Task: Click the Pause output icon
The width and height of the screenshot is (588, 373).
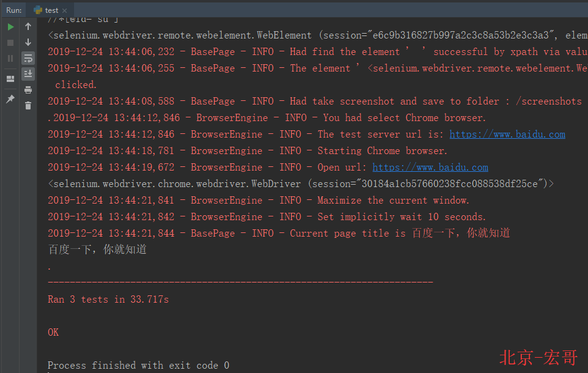Action: (10, 59)
